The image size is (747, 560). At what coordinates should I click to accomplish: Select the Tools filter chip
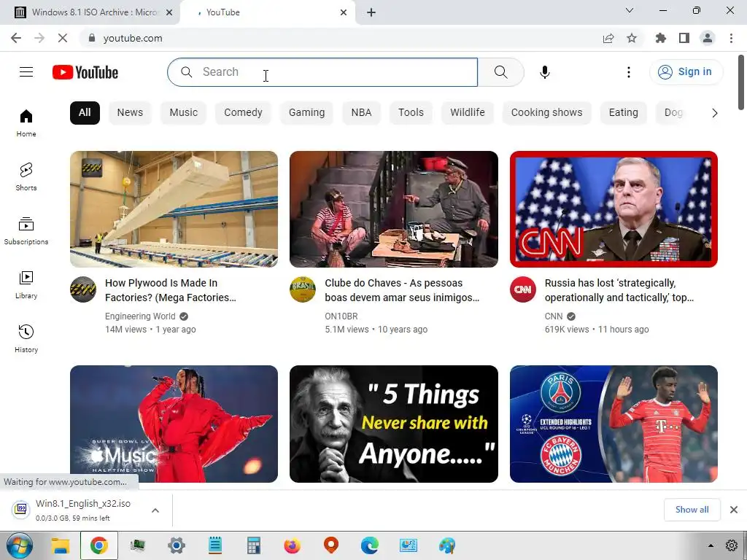[411, 113]
